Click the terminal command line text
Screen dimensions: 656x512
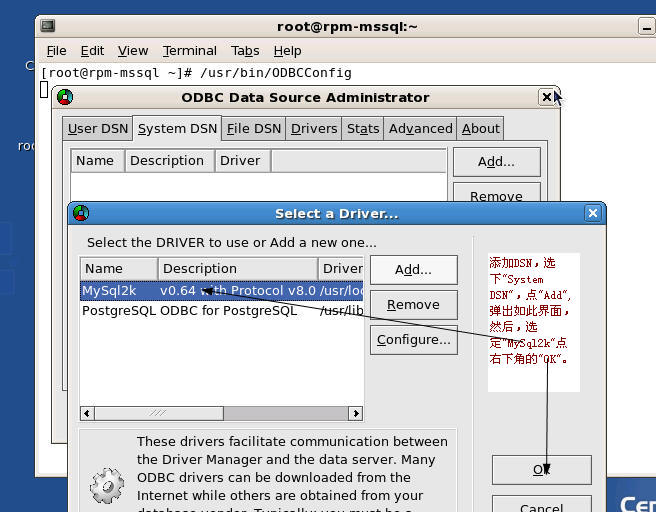pos(196,73)
